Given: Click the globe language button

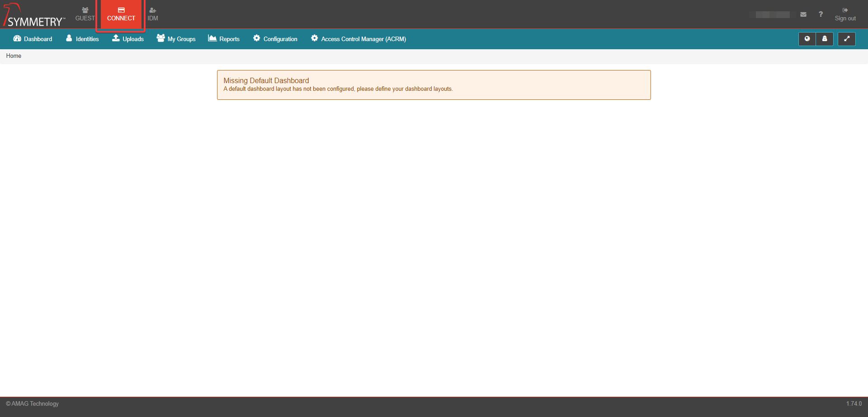Looking at the screenshot, I should coord(807,39).
